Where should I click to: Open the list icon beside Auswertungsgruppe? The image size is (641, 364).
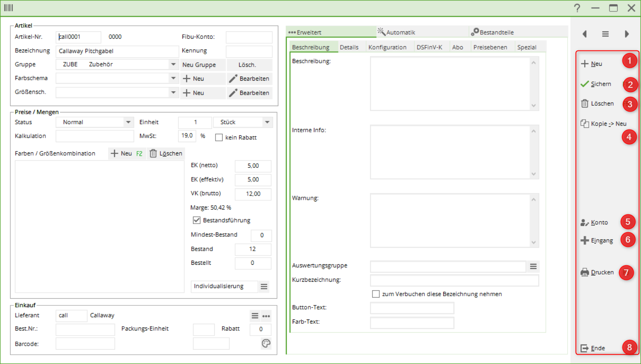tap(533, 266)
